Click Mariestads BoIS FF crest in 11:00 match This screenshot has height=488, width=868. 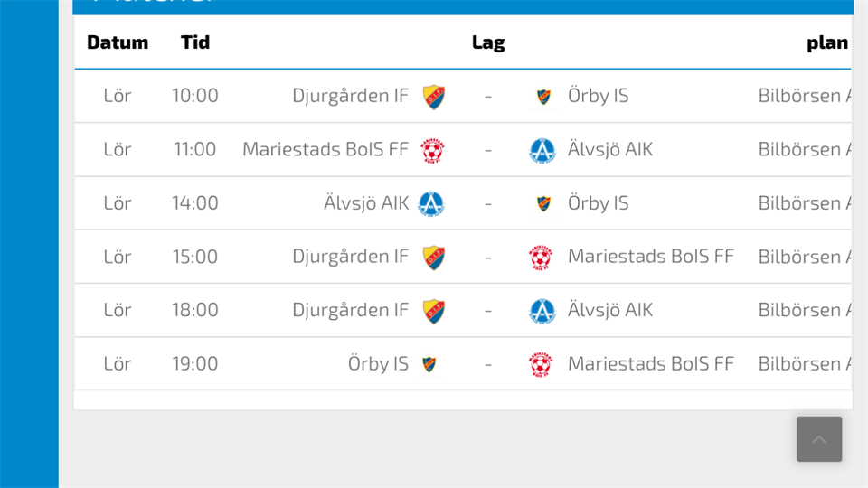click(x=433, y=150)
